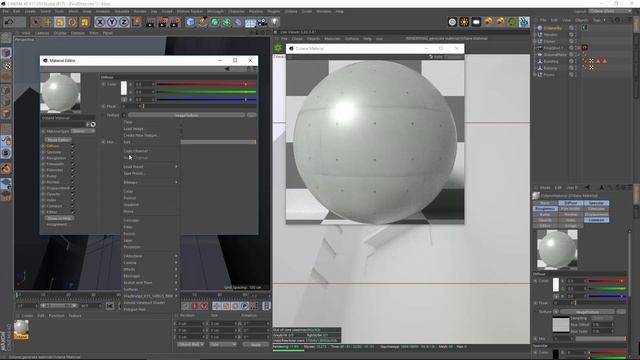Click the coordinate system icon
640x360 pixels.
click(x=136, y=22)
